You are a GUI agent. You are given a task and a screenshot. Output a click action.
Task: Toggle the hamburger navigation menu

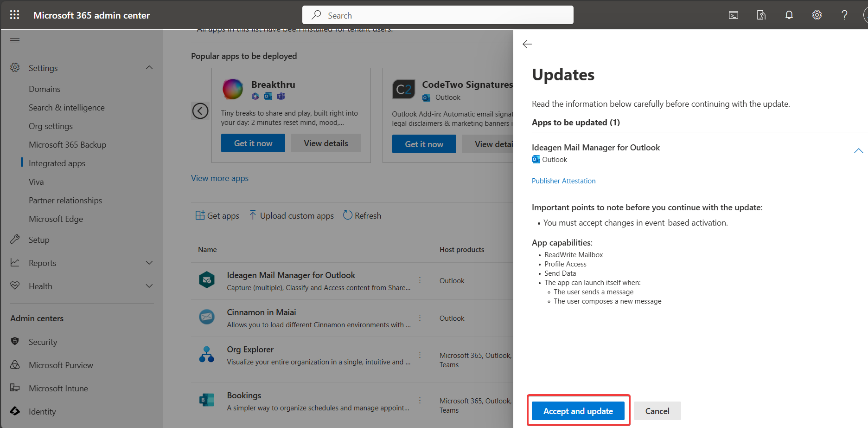15,40
